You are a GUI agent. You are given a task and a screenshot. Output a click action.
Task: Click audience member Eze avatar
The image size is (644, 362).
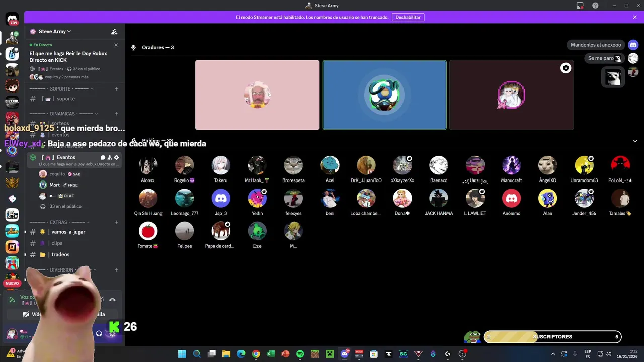pos(257,231)
